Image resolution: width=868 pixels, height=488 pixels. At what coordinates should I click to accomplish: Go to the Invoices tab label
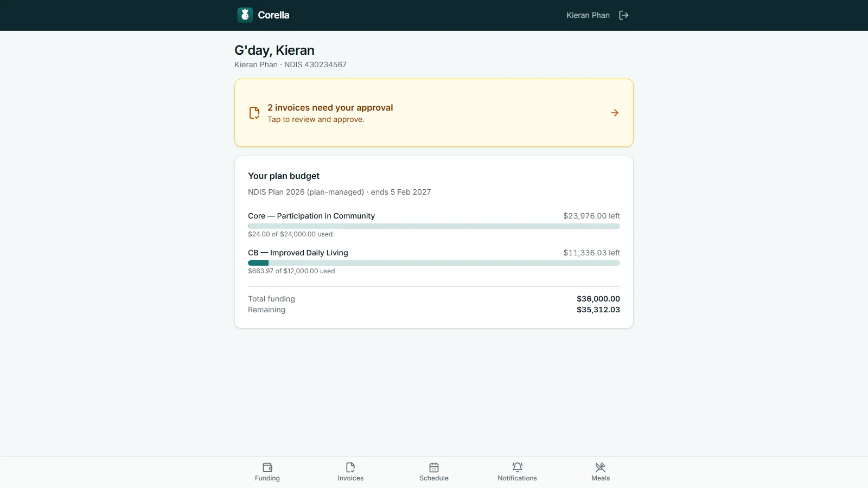tap(350, 478)
